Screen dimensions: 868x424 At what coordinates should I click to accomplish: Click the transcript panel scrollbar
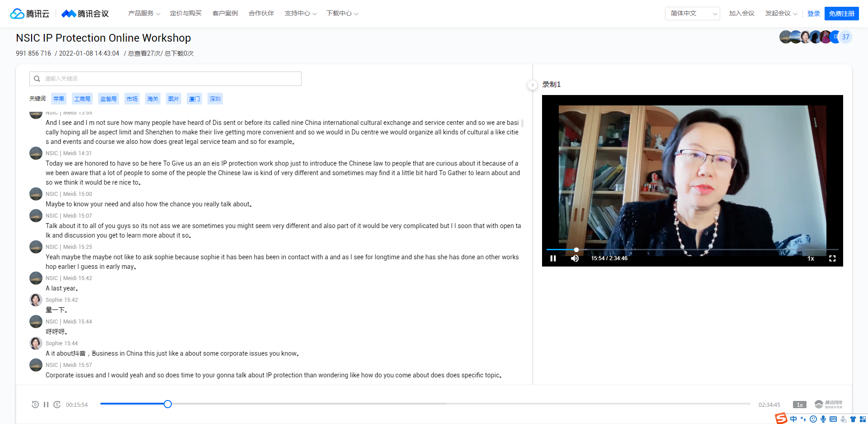[x=523, y=123]
